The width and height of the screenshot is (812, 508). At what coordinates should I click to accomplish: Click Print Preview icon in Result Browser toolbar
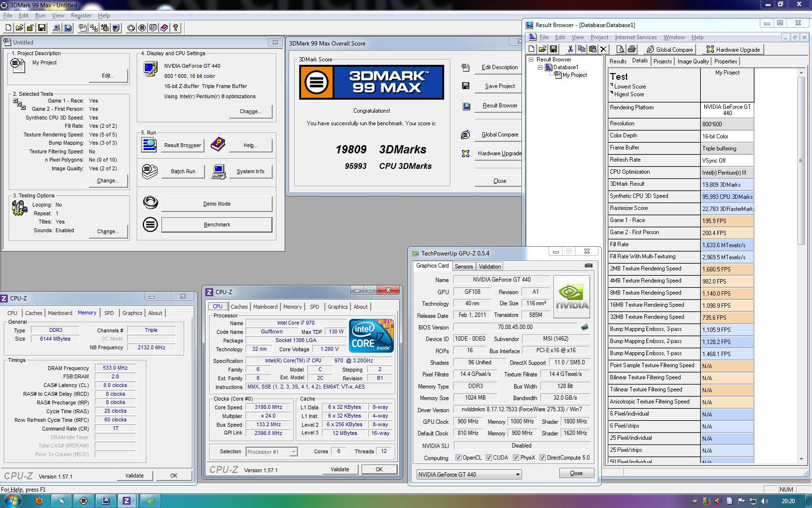(x=621, y=49)
